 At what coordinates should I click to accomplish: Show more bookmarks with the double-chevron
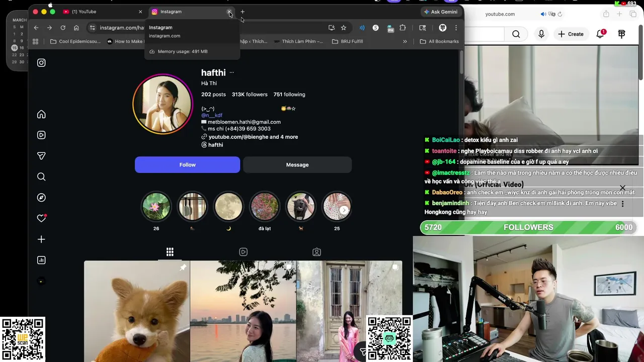(x=405, y=41)
